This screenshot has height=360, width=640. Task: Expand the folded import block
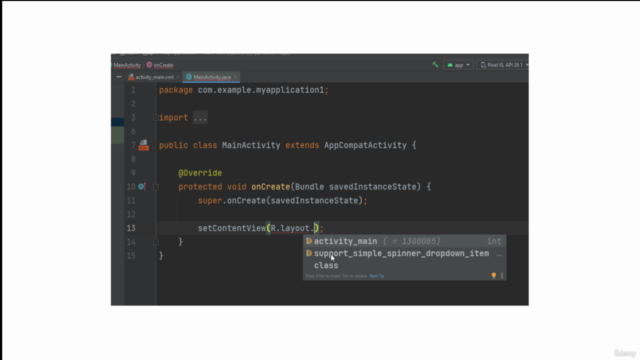(156, 118)
